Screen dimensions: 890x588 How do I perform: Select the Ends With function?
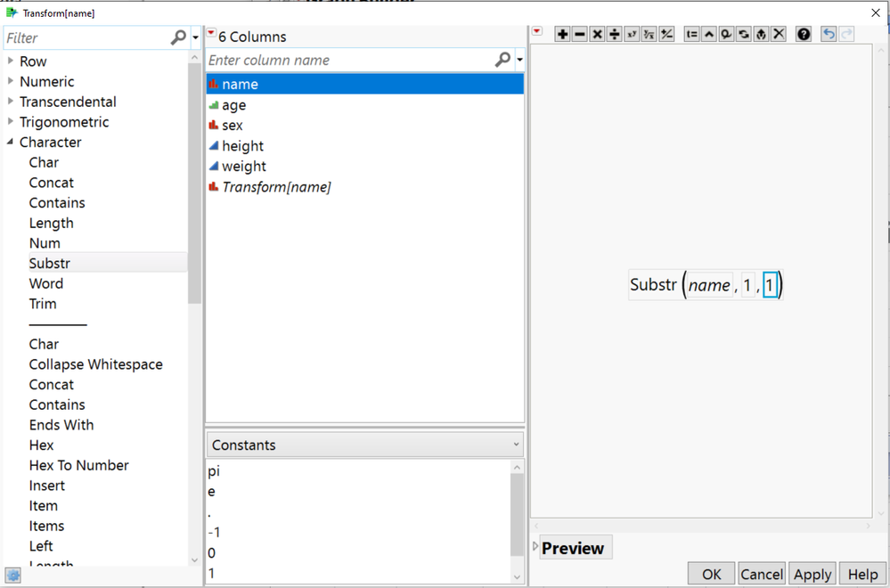pyautogui.click(x=61, y=425)
